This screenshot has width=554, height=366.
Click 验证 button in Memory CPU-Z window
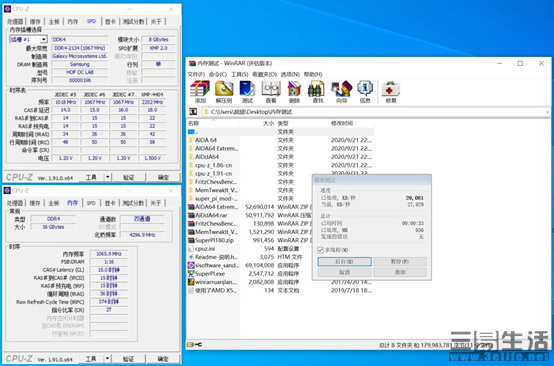tap(129, 359)
